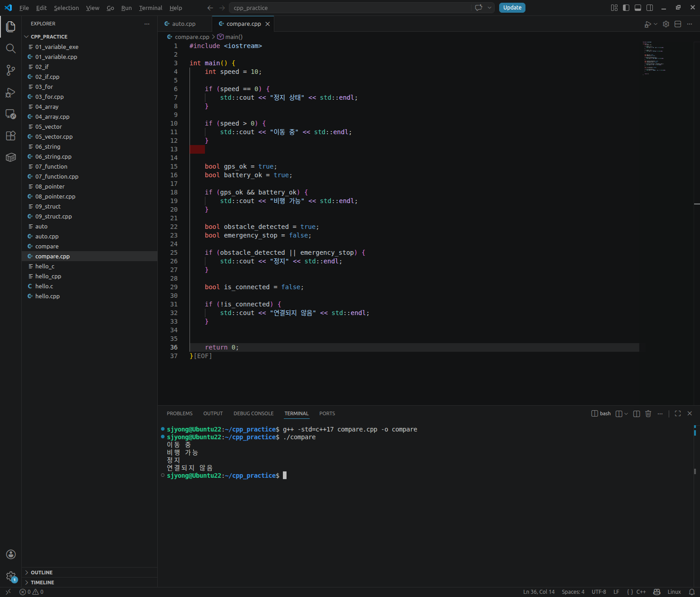Viewport: 700px width, 597px height.
Task: Switch to the PORTS tab
Action: [x=327, y=413]
